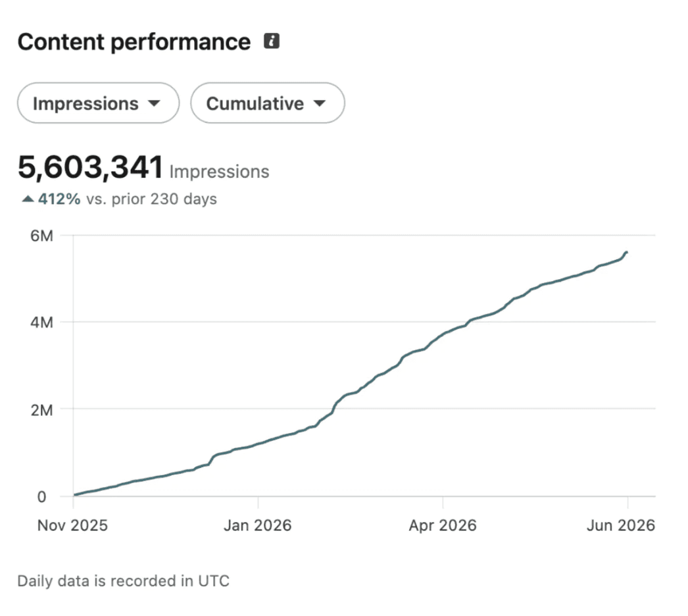This screenshot has height=616, width=688.
Task: Click the 'Daily data is recorded in UTC' note
Action: pos(123,581)
